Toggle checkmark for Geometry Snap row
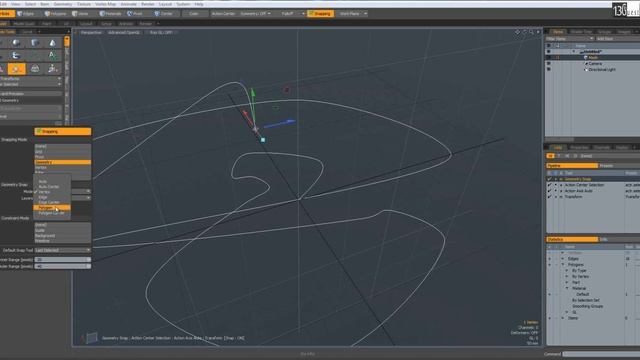Viewport: 640px width, 360px height. coord(549,179)
